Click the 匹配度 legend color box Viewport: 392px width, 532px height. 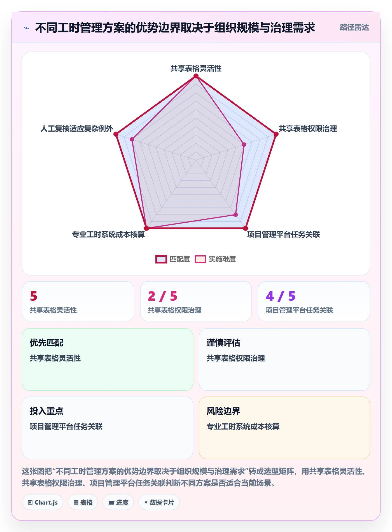161,259
